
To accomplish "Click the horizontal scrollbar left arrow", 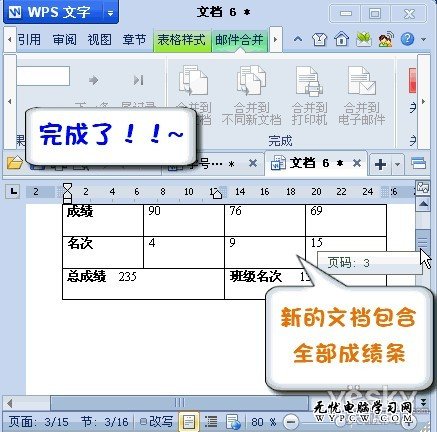I will pos(10,403).
